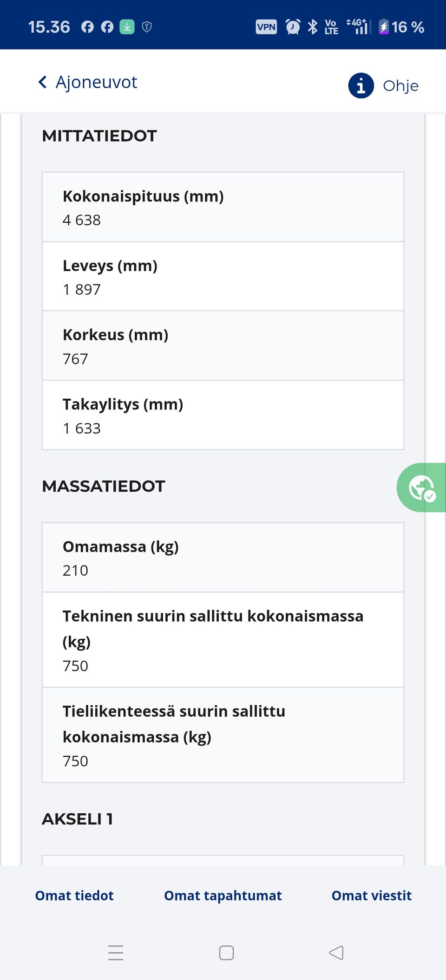Tap the back chevron beside Ajoneuvot

coord(42,82)
